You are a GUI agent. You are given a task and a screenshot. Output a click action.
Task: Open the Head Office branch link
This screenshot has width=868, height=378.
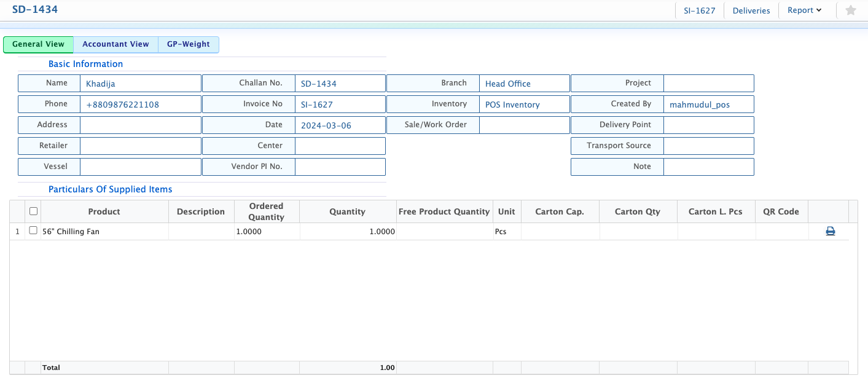point(507,84)
